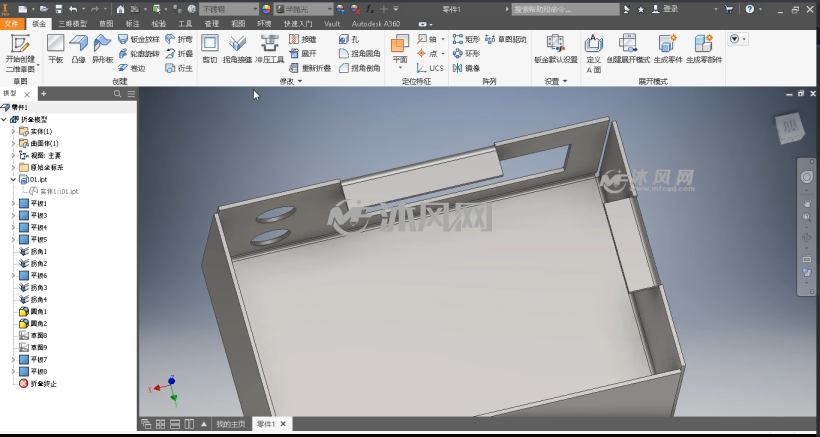Select the Corner Chamfer tool (拐角倒角)
Image resolution: width=820 pixels, height=437 pixels.
(359, 68)
